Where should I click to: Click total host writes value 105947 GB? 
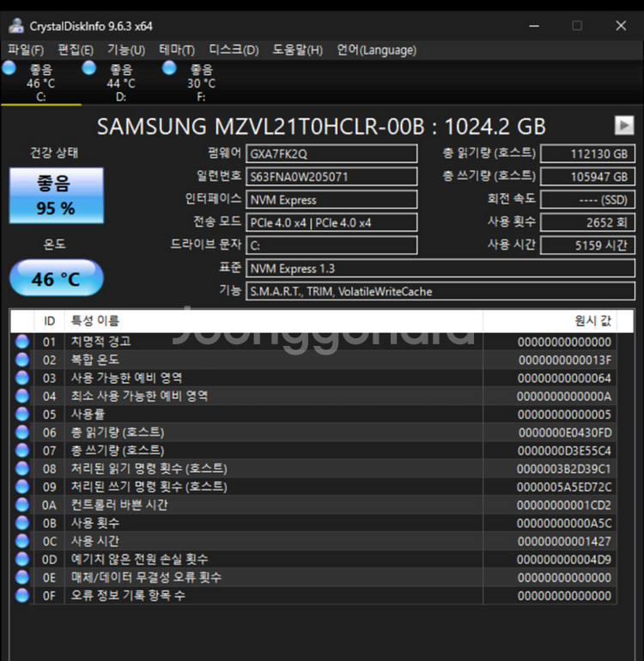click(x=587, y=177)
